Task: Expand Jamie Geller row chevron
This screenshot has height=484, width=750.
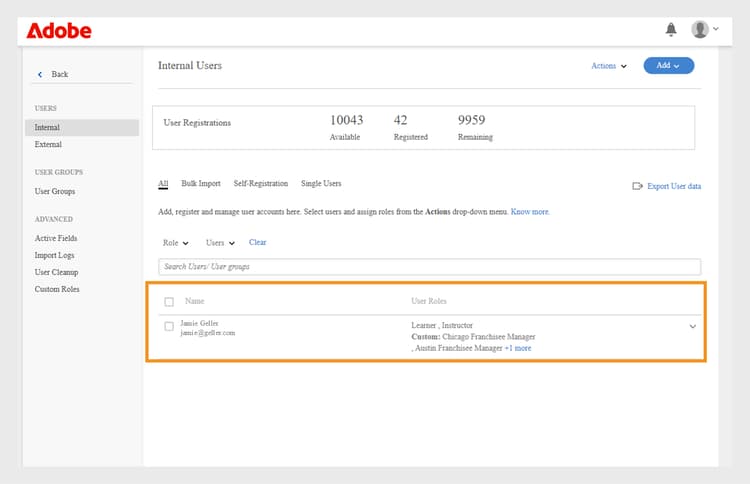Action: [x=693, y=326]
